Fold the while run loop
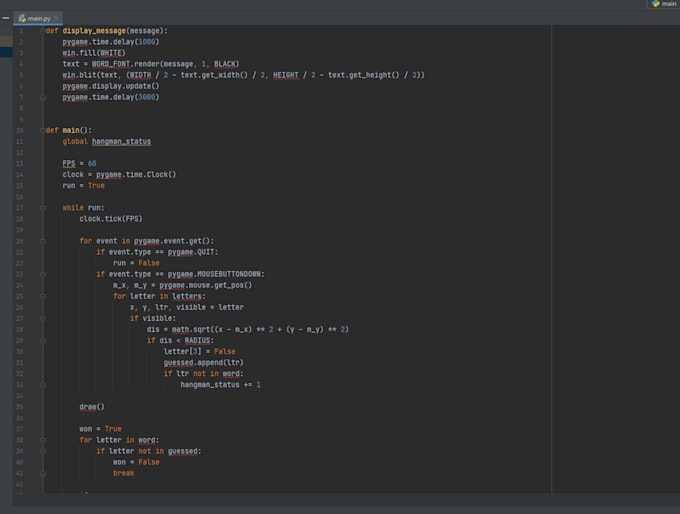The height and width of the screenshot is (514, 680). [42, 208]
